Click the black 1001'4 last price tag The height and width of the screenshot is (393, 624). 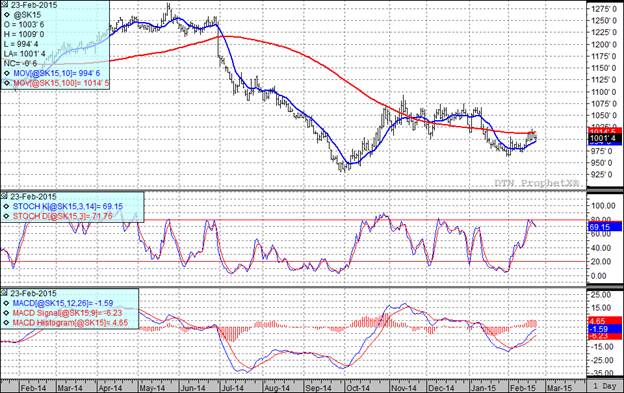604,138
